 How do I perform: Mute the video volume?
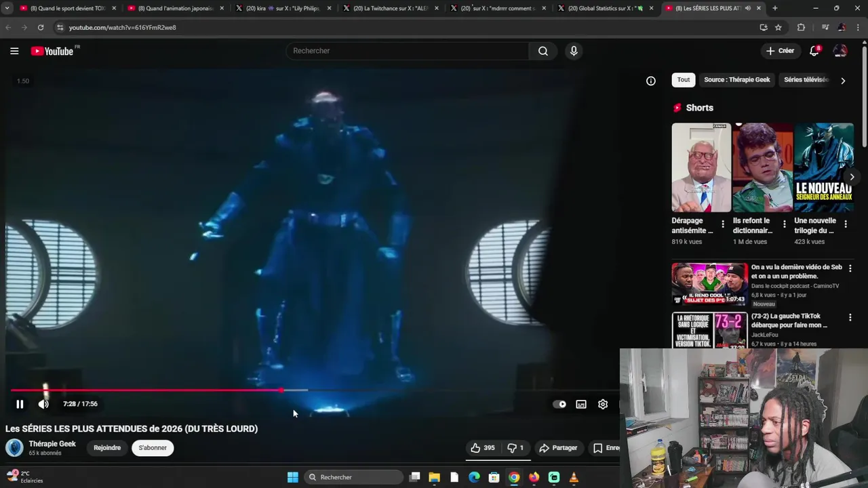[x=43, y=404]
